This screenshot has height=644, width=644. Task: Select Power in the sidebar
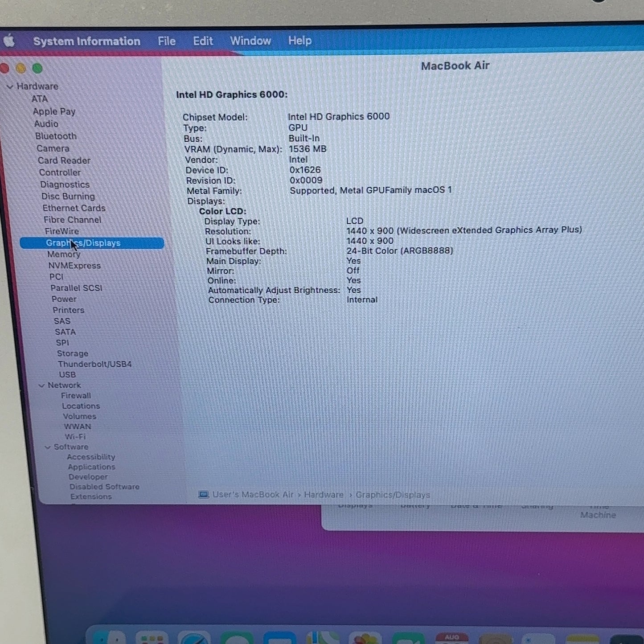pos(64,299)
